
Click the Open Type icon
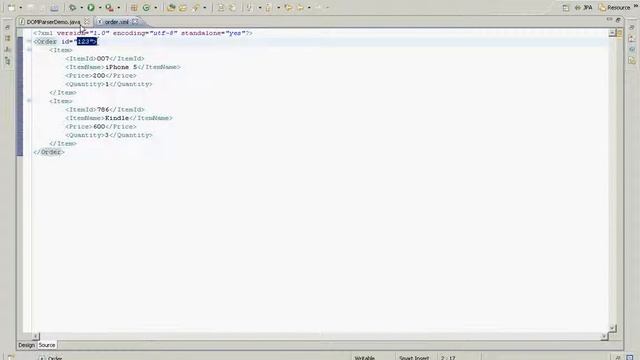(x=171, y=8)
